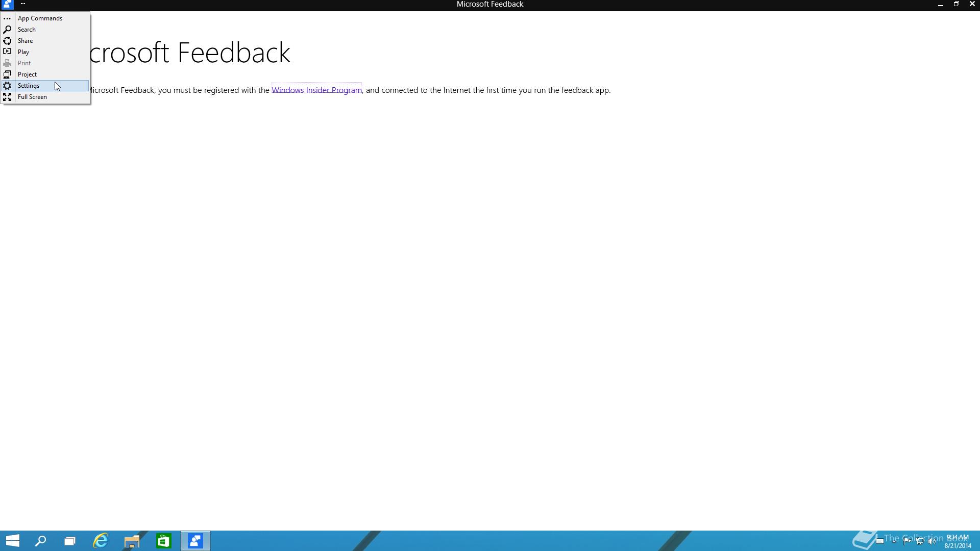Select Share from the app menu
980x551 pixels.
click(45, 41)
